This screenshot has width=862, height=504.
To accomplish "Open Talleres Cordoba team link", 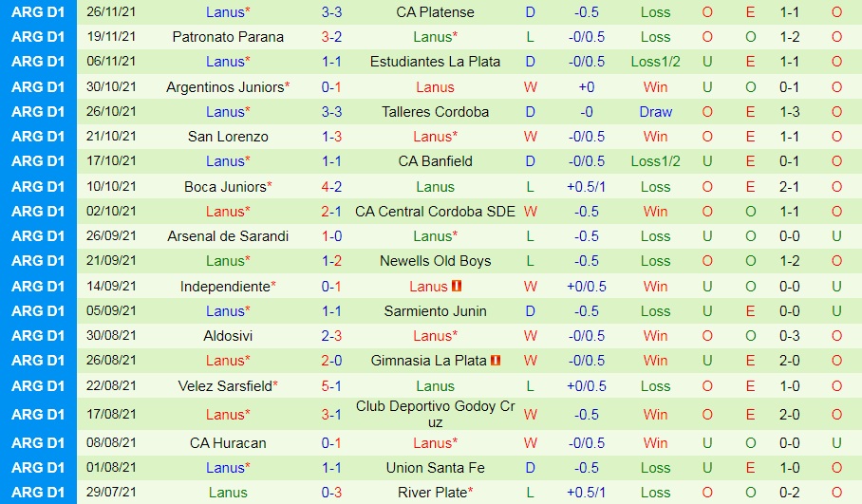I will tap(435, 111).
